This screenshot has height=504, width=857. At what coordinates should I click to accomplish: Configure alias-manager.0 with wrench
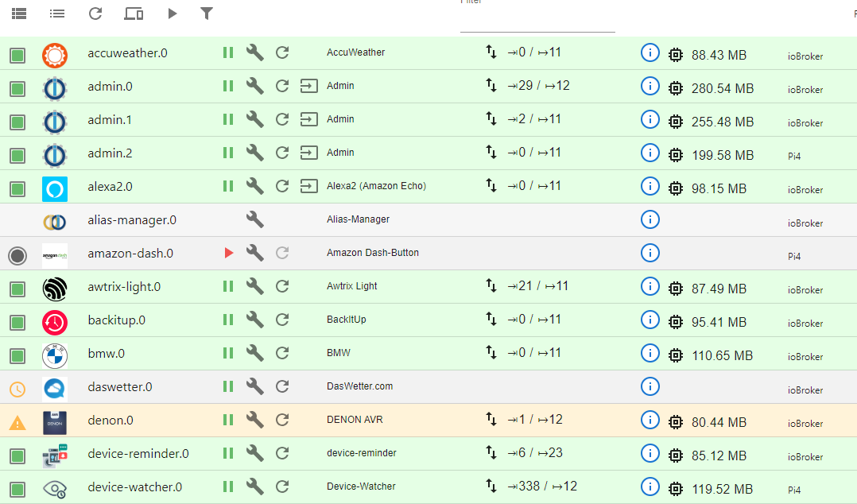click(254, 219)
